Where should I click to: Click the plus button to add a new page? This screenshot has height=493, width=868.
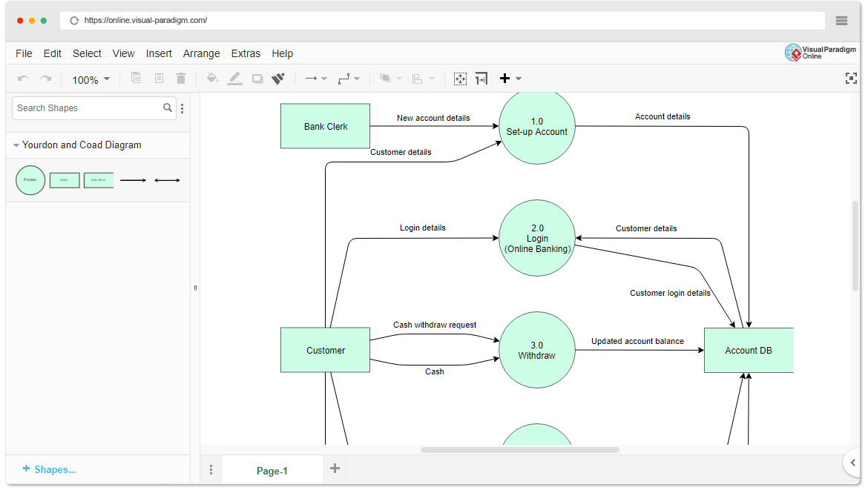(334, 469)
